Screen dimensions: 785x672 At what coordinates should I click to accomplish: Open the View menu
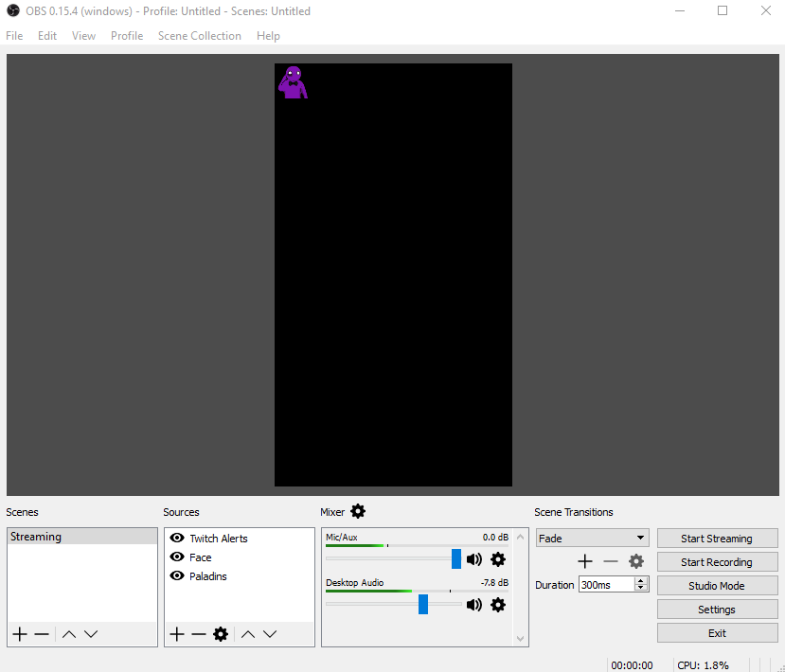pos(83,36)
